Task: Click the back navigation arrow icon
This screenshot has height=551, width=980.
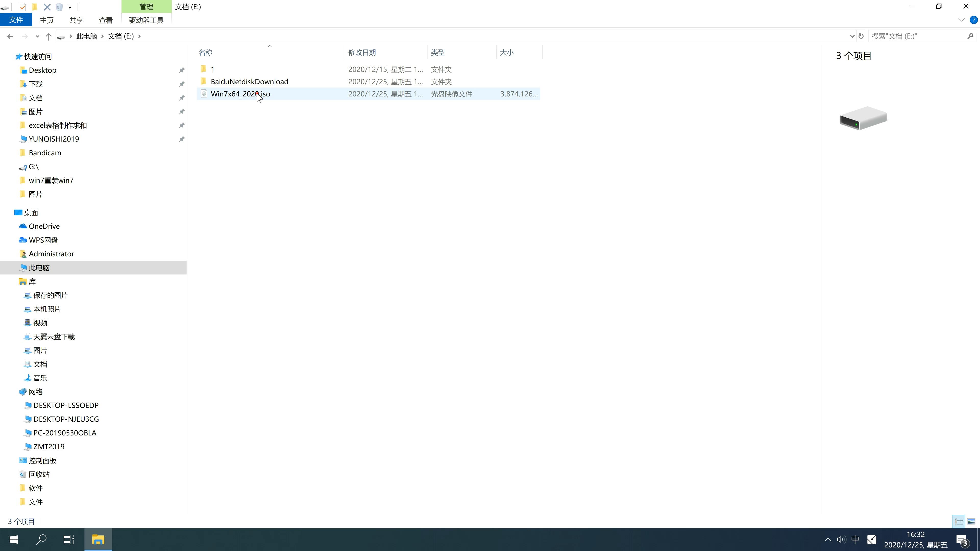Action: tap(9, 36)
